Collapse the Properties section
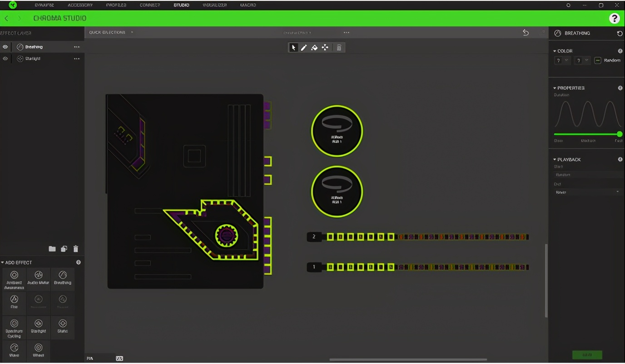 tap(555, 88)
